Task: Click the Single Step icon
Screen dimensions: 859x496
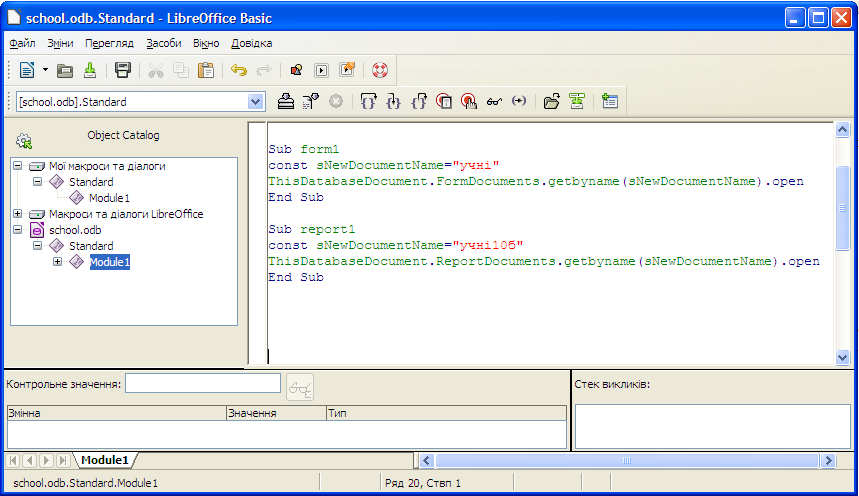Action: [394, 101]
